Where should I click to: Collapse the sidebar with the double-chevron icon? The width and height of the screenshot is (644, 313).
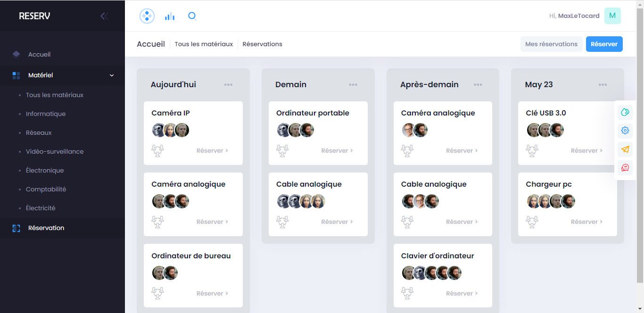104,16
